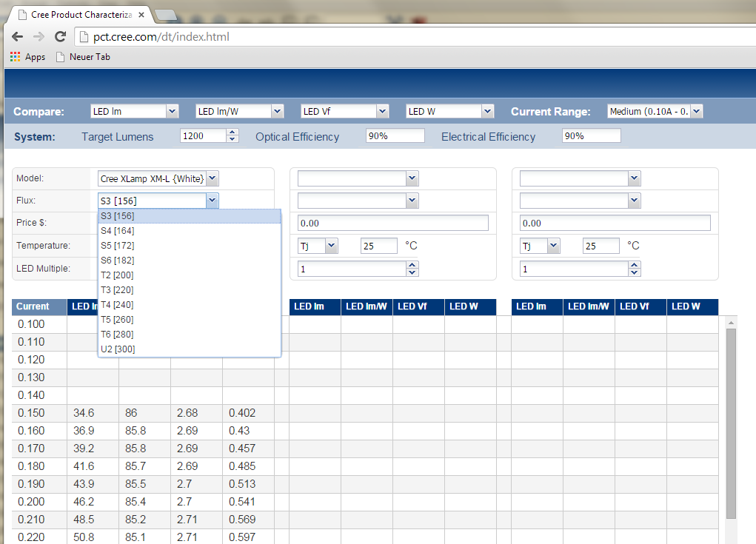Click second table's LED lm/W header
Viewport: 756px width, 544px height.
tap(367, 306)
